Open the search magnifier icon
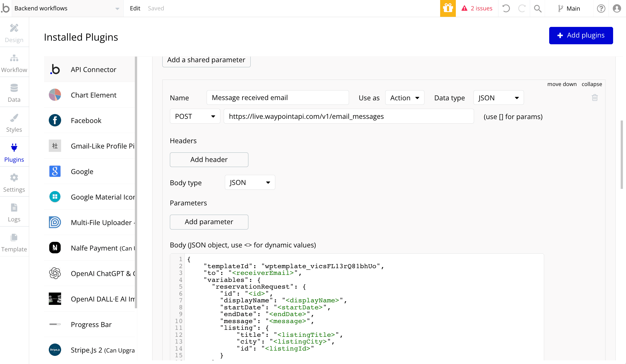The height and width of the screenshot is (364, 626). pos(537,8)
